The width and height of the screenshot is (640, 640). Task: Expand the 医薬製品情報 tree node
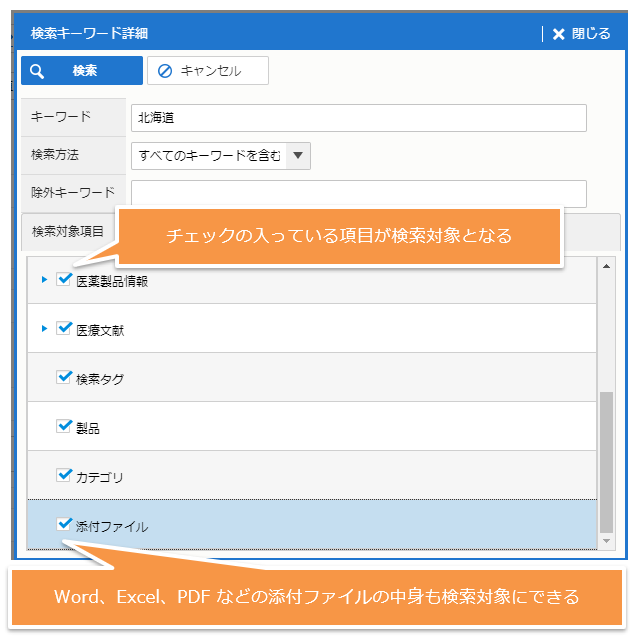44,280
